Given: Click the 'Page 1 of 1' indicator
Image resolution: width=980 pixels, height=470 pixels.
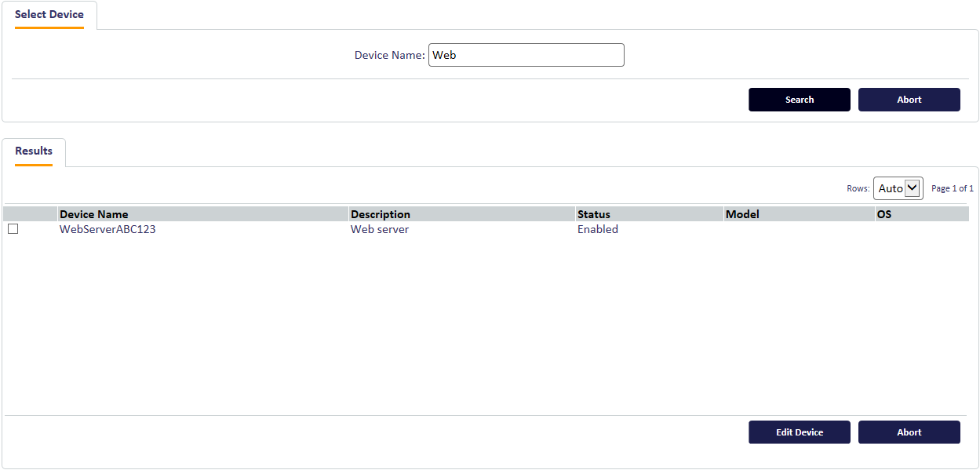Looking at the screenshot, I should [x=953, y=188].
